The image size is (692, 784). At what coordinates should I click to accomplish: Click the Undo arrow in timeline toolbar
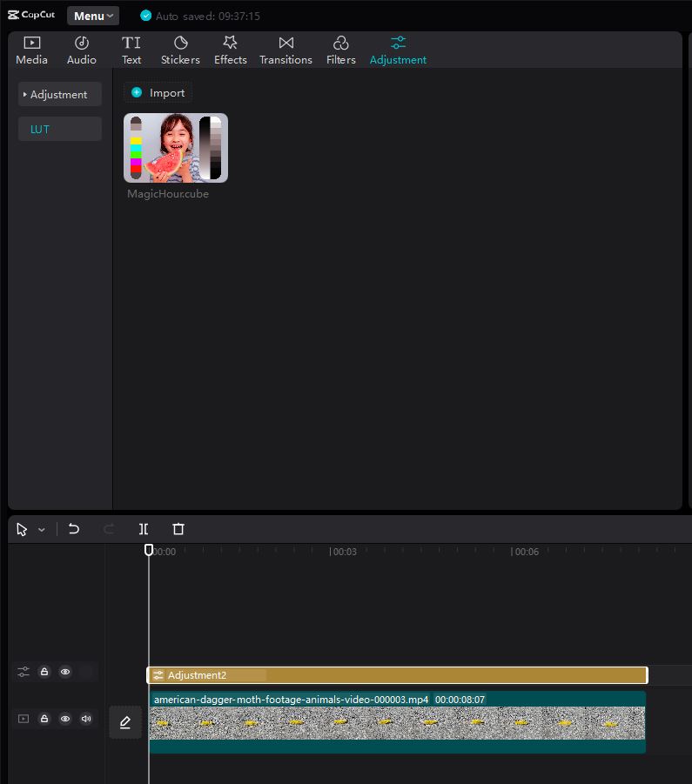[x=74, y=529]
